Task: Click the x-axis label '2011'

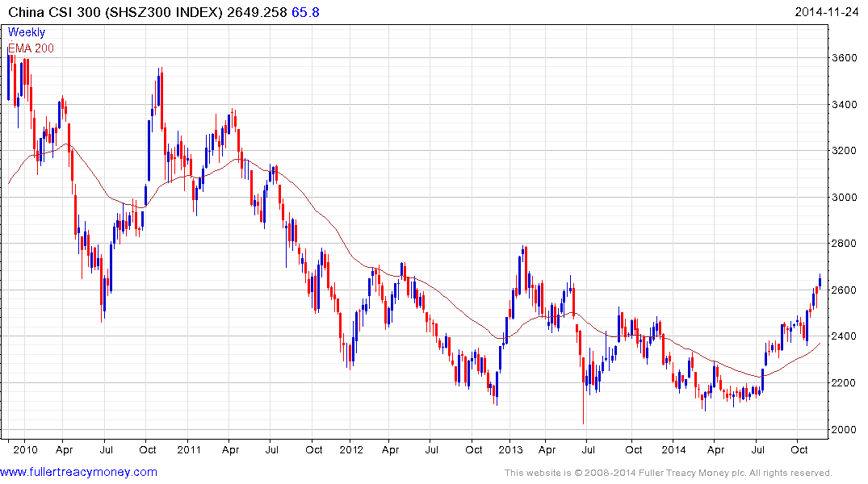Action: click(x=189, y=449)
